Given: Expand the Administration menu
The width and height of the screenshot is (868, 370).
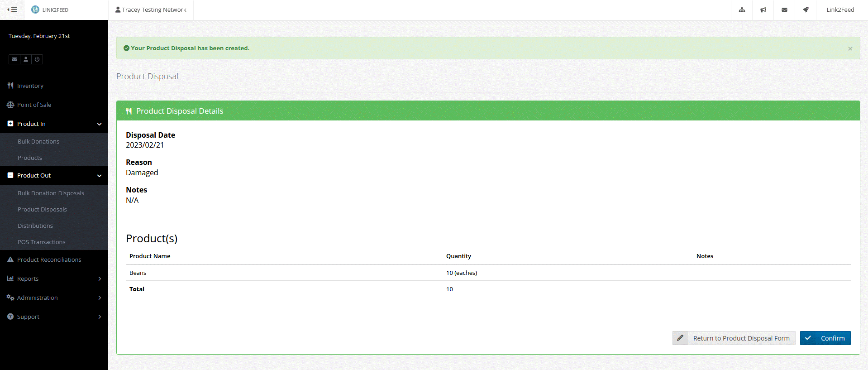Looking at the screenshot, I should (54, 298).
